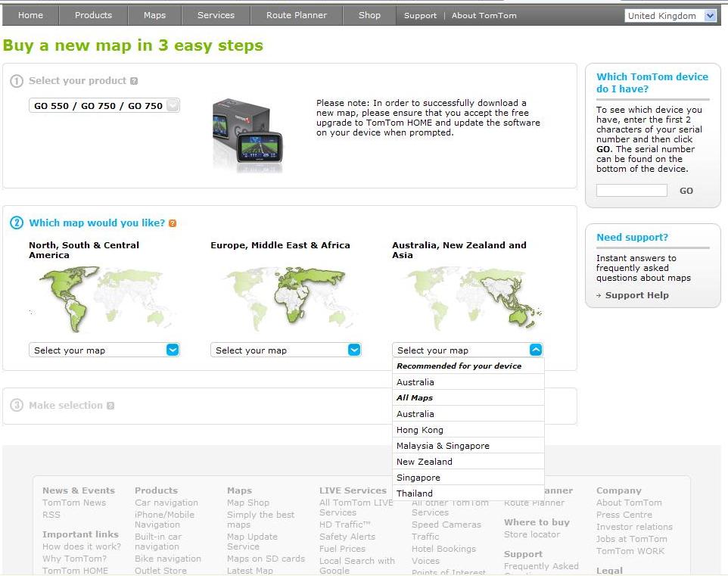Click the Hotel Bookings footer link
The image size is (728, 576).
coord(444,549)
